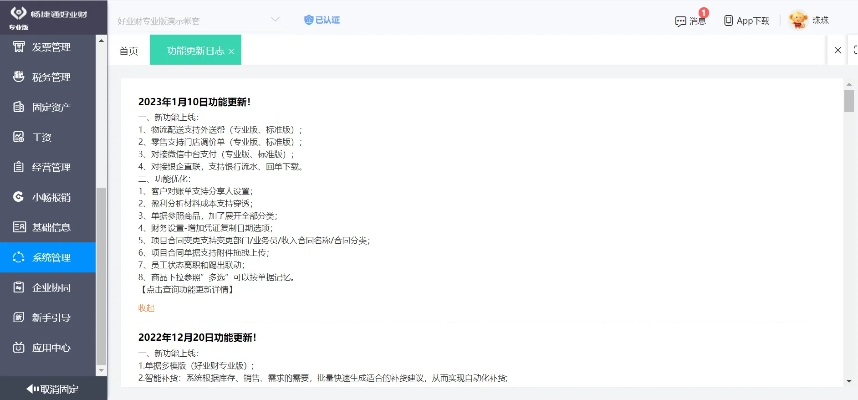858x400 pixels.
Task: Open the user avatar profile menu
Action: [798, 20]
